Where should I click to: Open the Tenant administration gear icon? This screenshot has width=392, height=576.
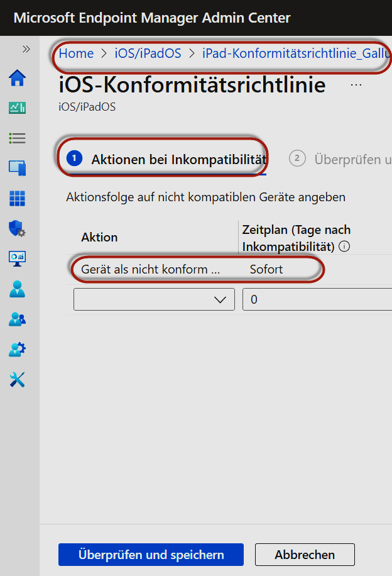18,349
